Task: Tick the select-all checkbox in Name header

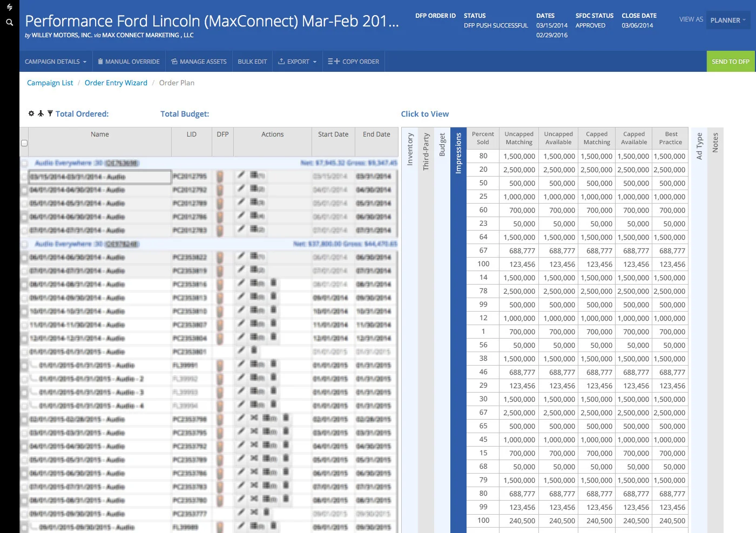Action: [x=24, y=143]
